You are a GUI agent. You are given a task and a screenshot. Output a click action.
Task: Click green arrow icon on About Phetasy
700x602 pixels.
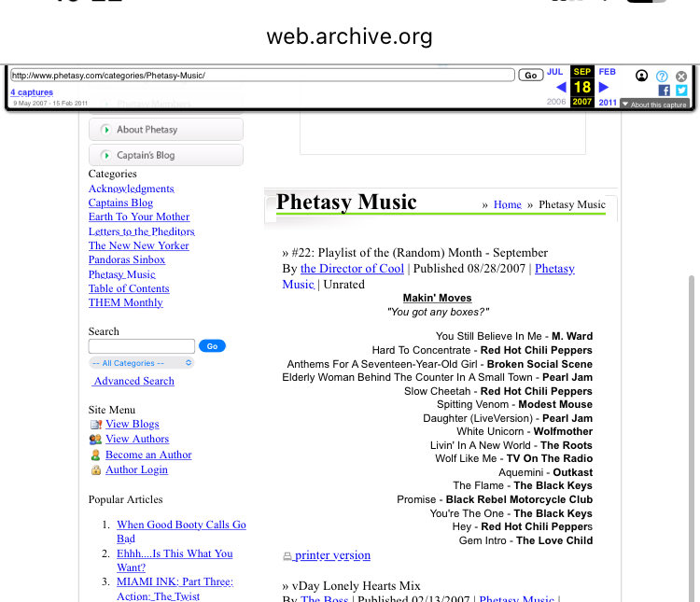[105, 130]
